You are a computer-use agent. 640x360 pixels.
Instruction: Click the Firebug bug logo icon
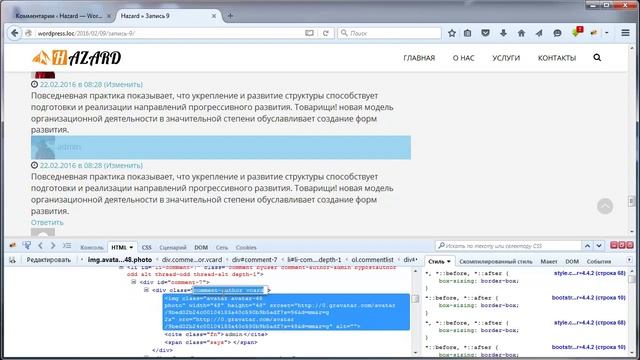(13, 246)
